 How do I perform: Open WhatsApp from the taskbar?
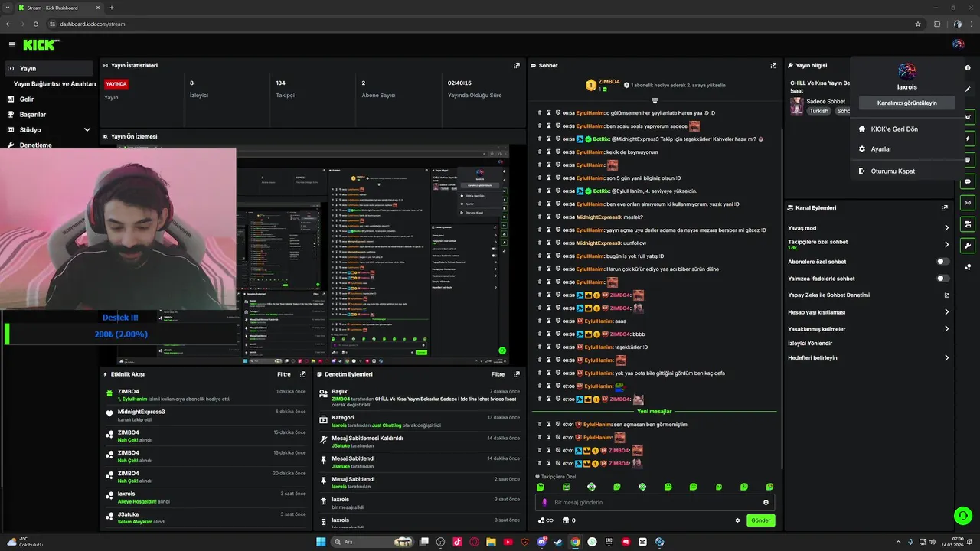pos(592,542)
